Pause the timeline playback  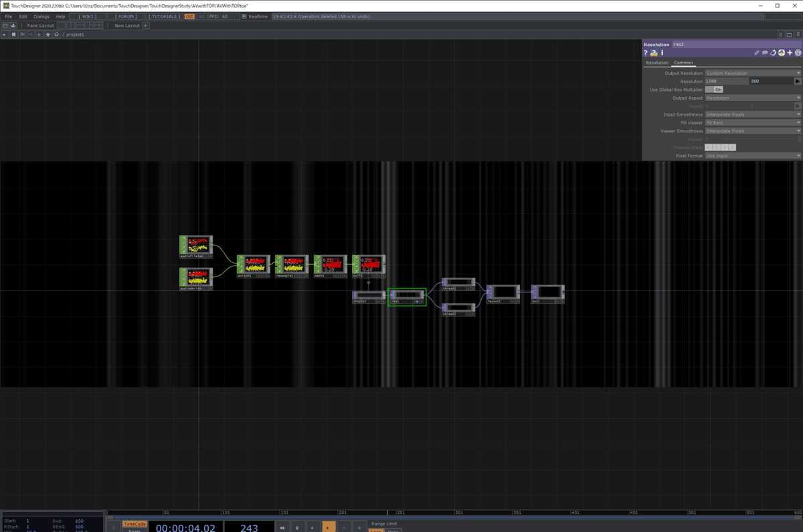click(x=297, y=528)
